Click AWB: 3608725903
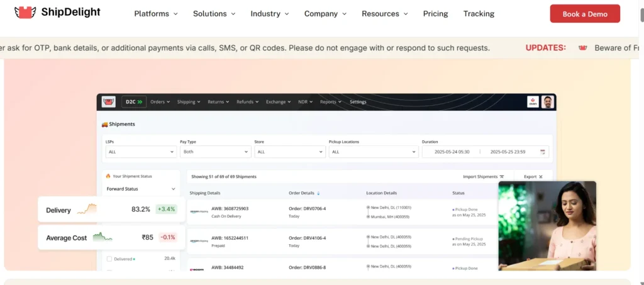This screenshot has width=644, height=285. pos(230,209)
